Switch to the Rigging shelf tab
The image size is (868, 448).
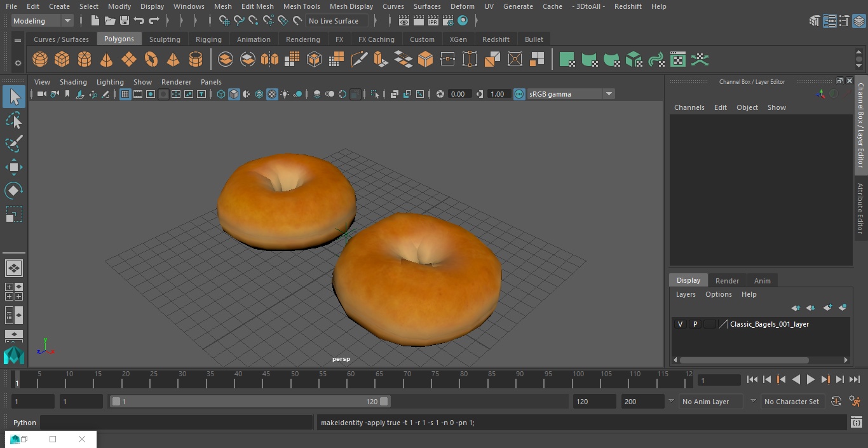tap(208, 39)
